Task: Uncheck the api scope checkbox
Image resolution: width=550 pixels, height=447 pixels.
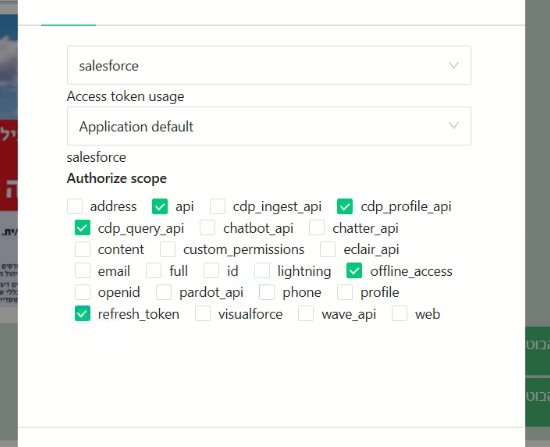Action: pos(160,206)
